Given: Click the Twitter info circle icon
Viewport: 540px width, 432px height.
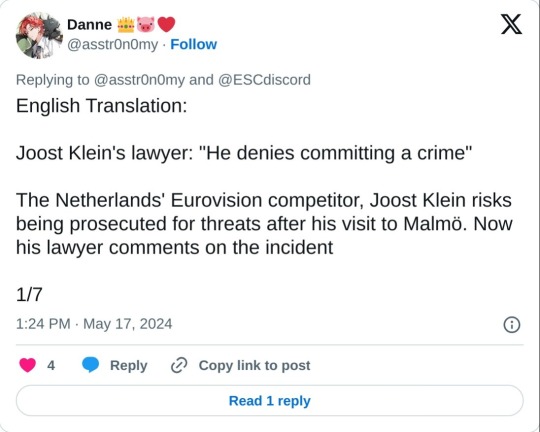Looking at the screenshot, I should coord(512,325).
